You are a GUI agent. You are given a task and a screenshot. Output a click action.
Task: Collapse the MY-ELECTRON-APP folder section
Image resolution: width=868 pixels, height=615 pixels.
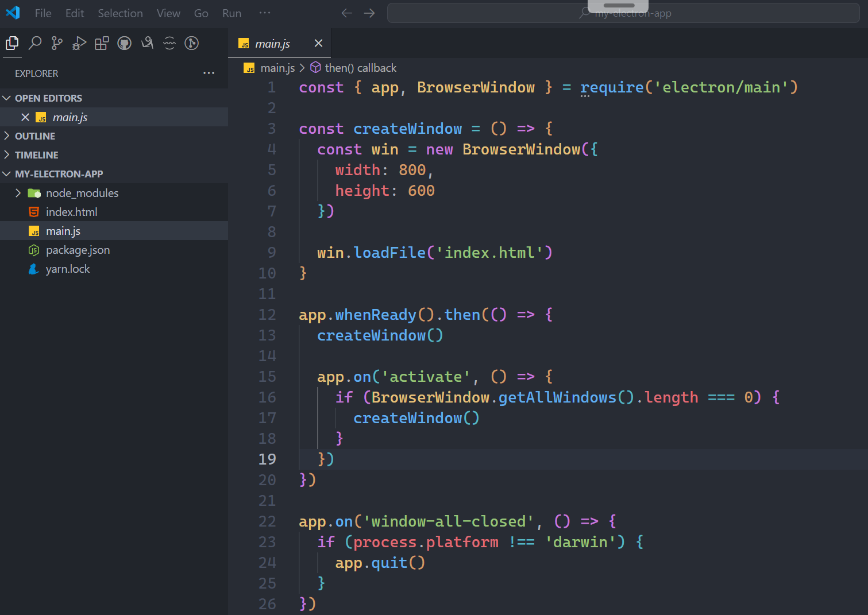pyautogui.click(x=7, y=174)
